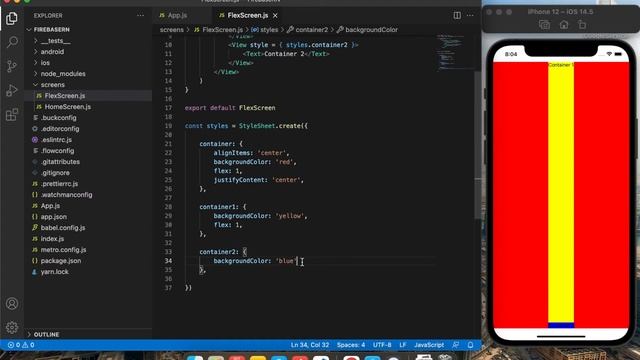Open yarn.lock file
Viewport: 640px width, 360px height.
(54, 272)
